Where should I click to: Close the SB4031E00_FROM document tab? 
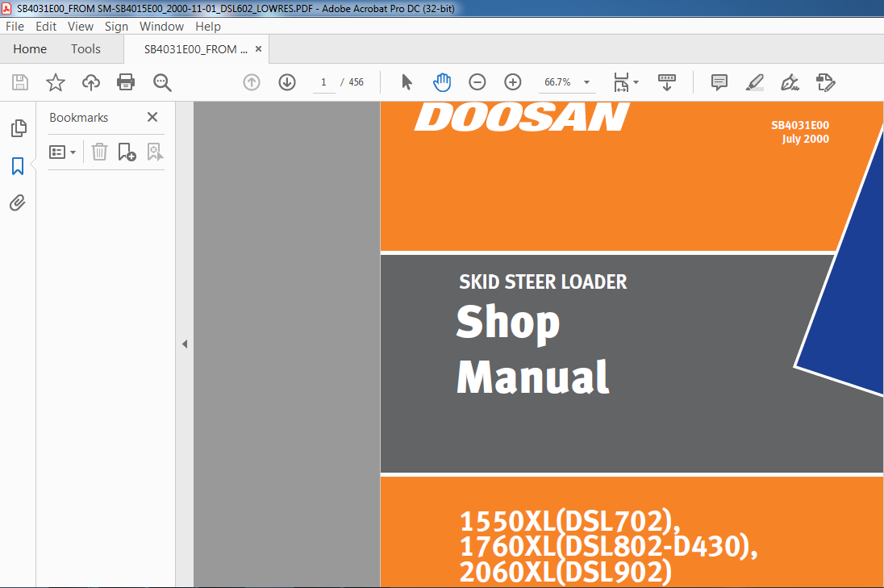coord(259,49)
